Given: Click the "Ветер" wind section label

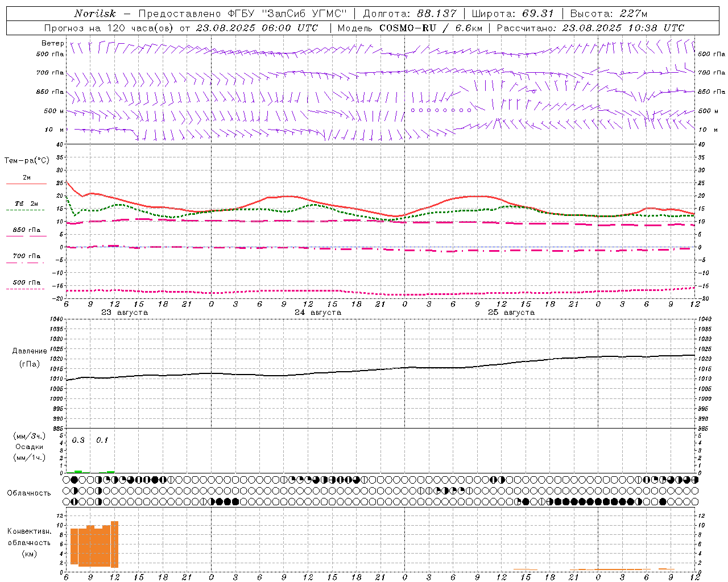Looking at the screenshot, I should click(53, 43).
